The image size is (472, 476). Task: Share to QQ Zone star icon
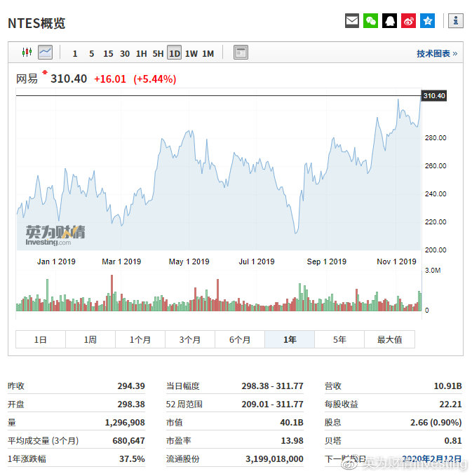(427, 20)
